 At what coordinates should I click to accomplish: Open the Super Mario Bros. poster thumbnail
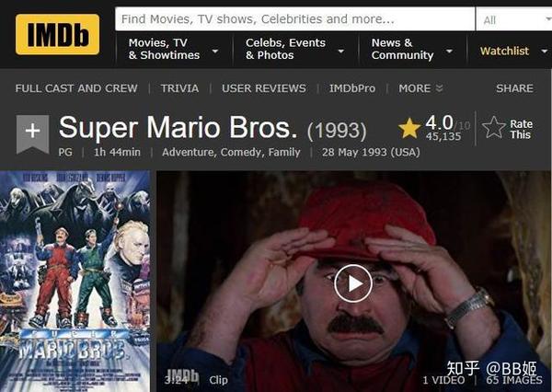click(x=75, y=282)
